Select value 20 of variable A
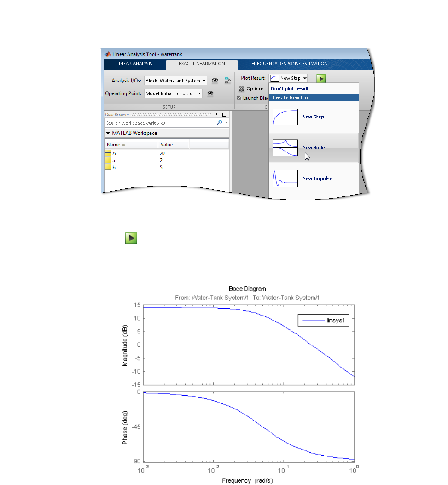Image resolution: width=448 pixels, height=485 pixels. tap(162, 153)
